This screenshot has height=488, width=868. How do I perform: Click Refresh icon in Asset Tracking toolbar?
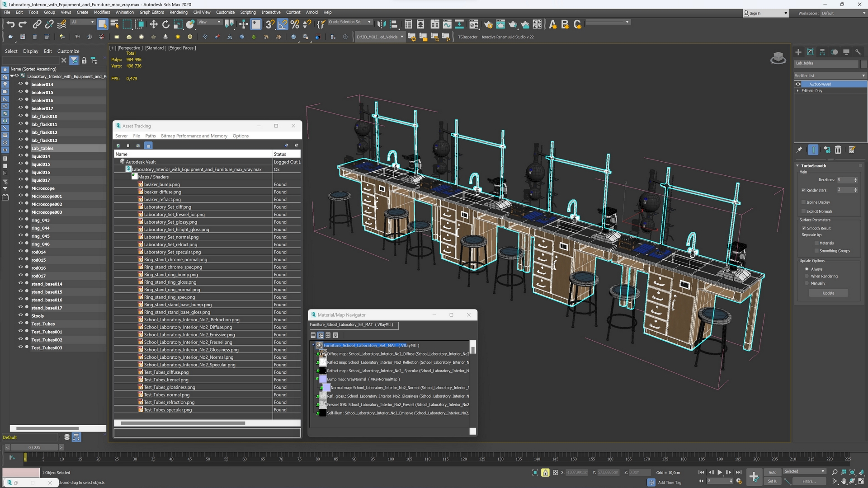click(x=118, y=145)
